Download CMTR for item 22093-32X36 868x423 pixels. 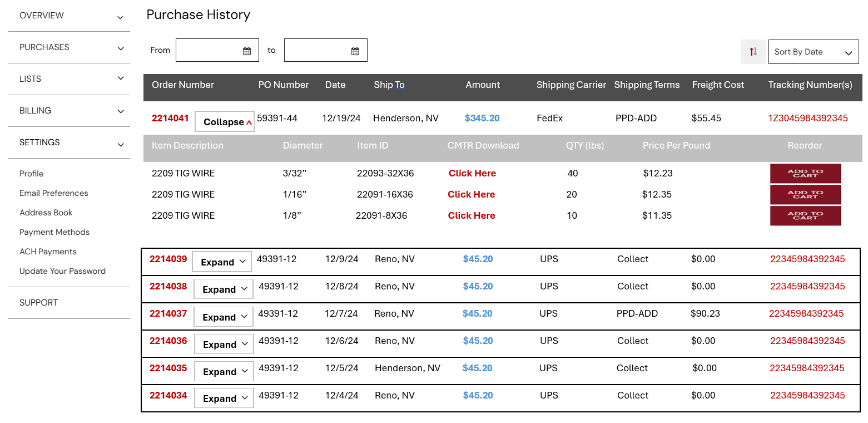coord(472,173)
